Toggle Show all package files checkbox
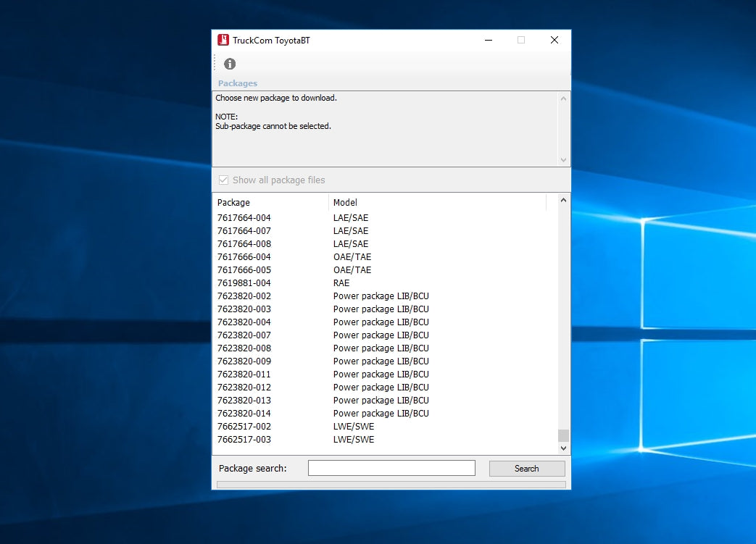This screenshot has height=544, width=756. pos(224,180)
